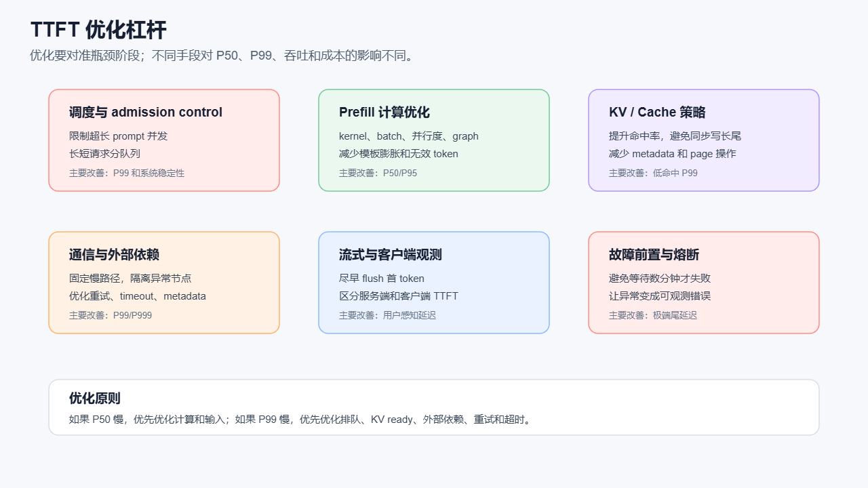The height and width of the screenshot is (488, 868).
Task: Select the note "主要改善：P99 和系统稳定性"
Action: pos(127,173)
